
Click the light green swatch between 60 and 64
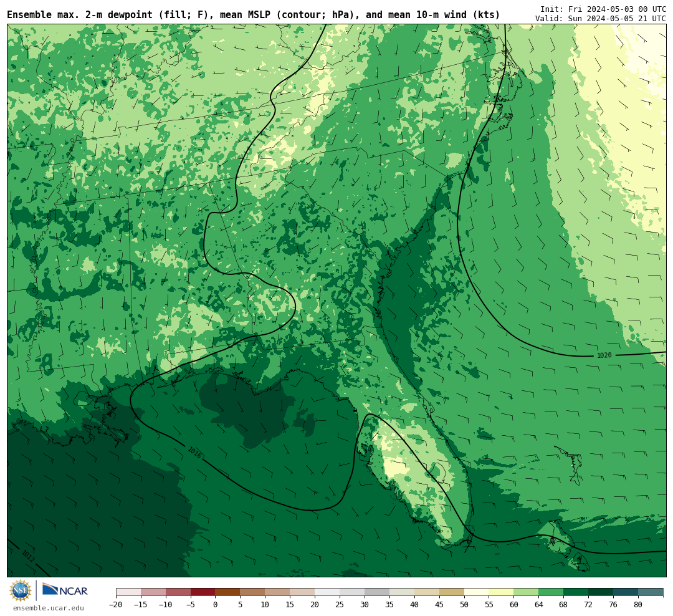click(x=527, y=592)
